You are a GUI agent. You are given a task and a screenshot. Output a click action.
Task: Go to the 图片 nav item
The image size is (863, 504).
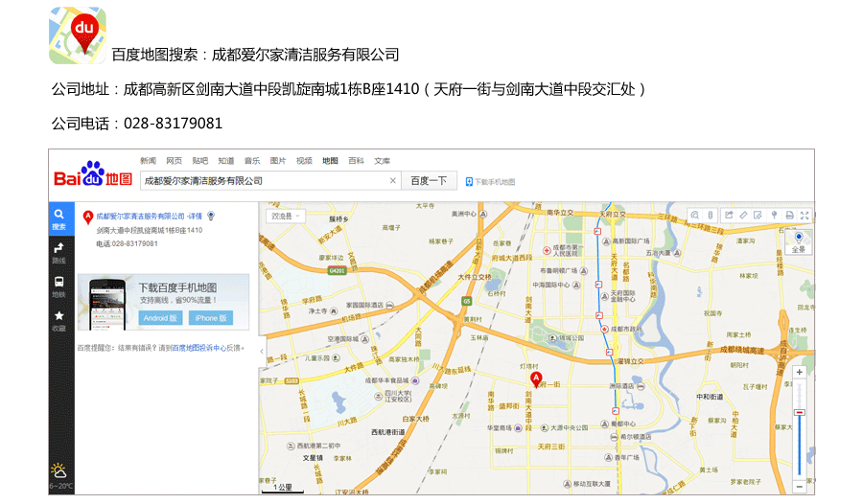[278, 161]
